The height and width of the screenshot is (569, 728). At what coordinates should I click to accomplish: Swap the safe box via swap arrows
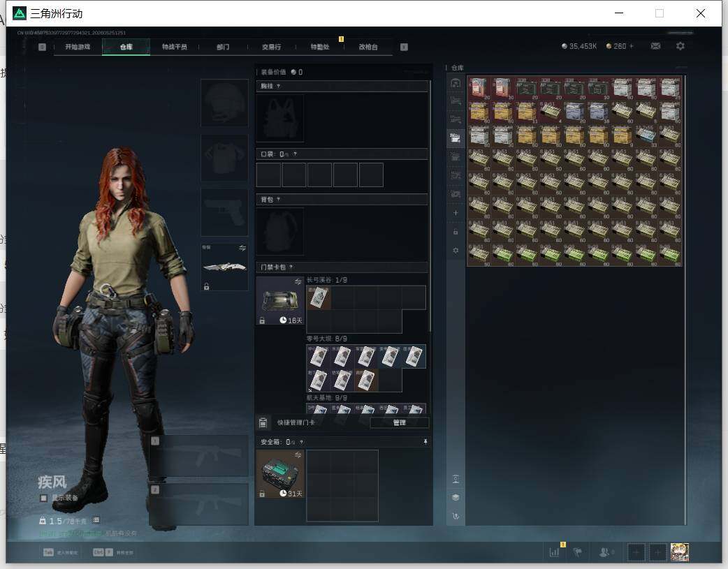(x=298, y=455)
